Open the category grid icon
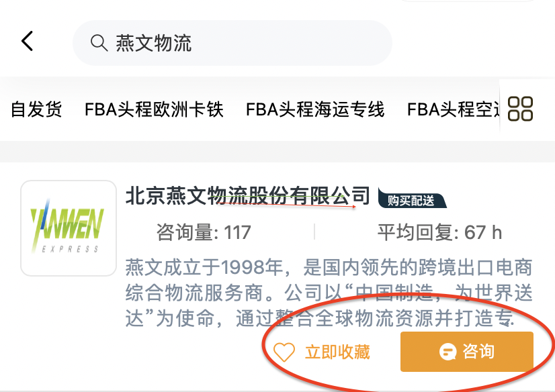This screenshot has height=392, width=555. tap(520, 109)
